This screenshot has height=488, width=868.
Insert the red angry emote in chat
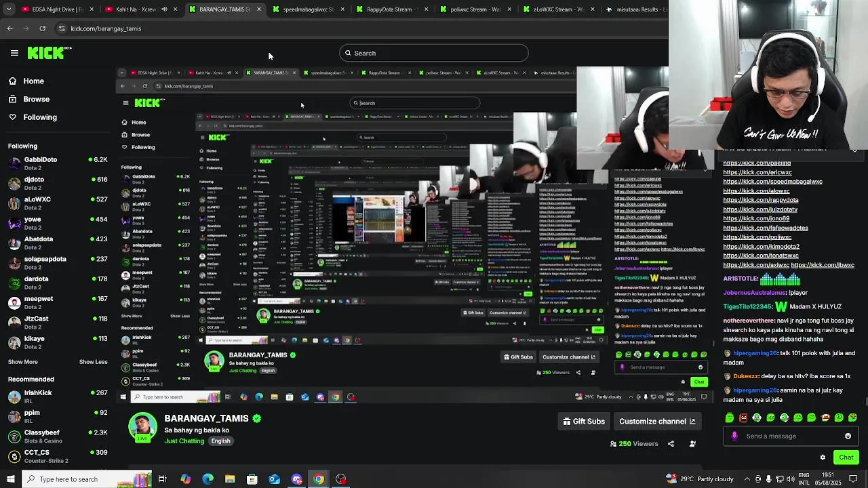coord(743,418)
